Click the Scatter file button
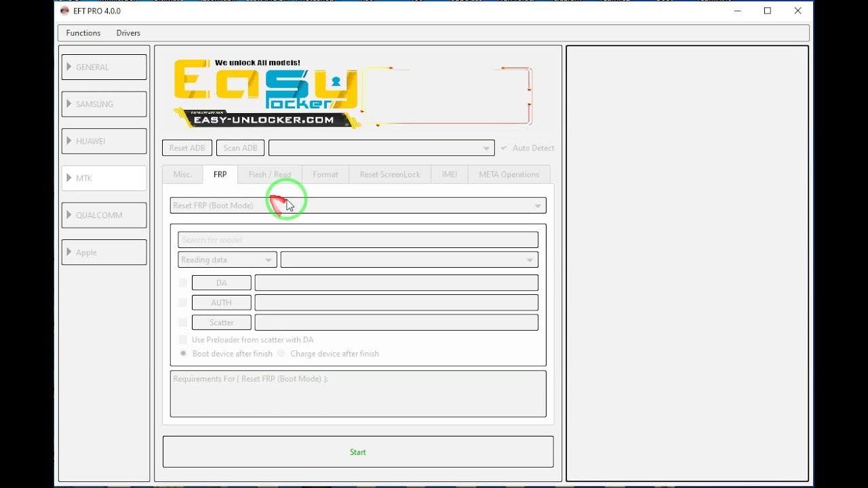 222,323
